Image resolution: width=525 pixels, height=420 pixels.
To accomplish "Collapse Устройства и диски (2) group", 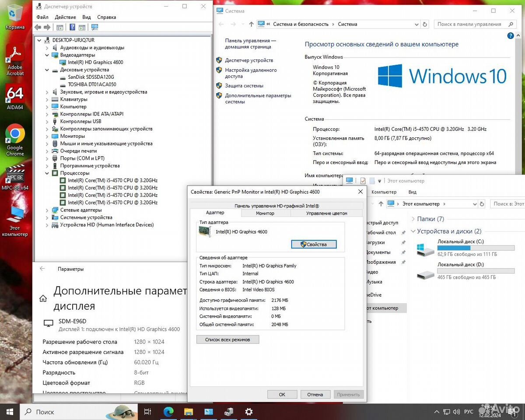I will tap(413, 231).
